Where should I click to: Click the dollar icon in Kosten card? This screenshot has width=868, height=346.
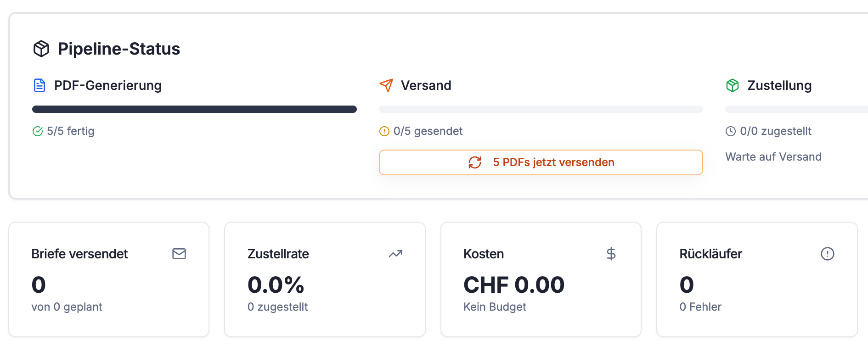click(611, 254)
